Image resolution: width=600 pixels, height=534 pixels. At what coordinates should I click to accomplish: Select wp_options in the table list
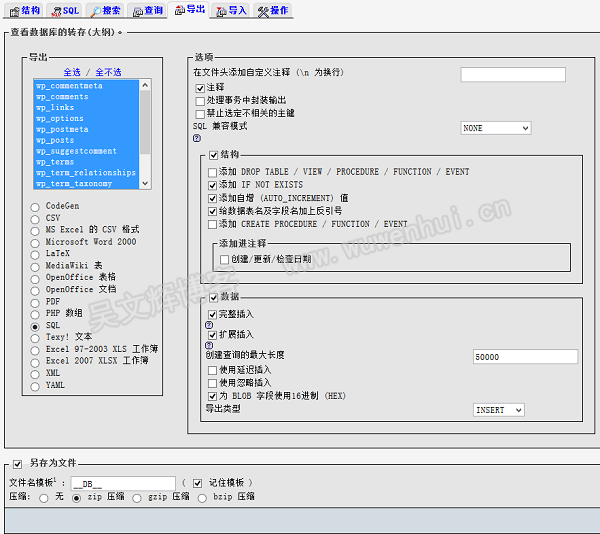click(x=60, y=118)
